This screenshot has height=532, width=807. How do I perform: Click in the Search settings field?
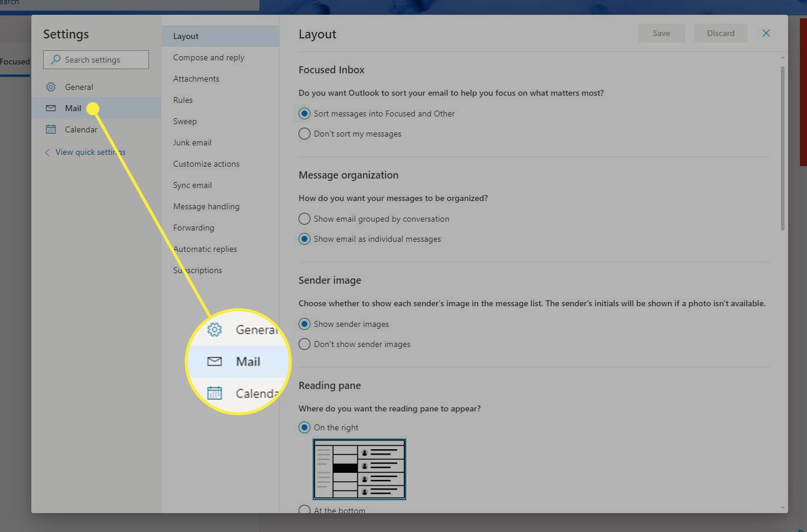pyautogui.click(x=96, y=60)
